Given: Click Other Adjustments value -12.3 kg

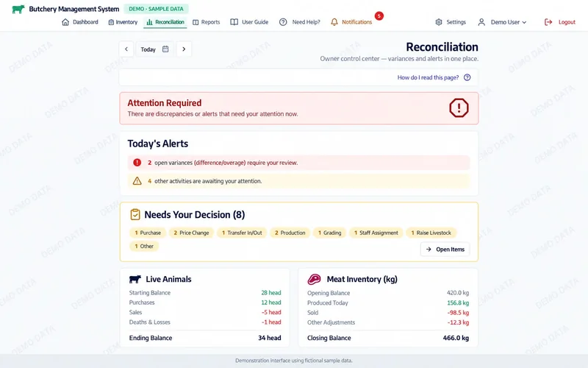Looking at the screenshot, I should tap(458, 322).
